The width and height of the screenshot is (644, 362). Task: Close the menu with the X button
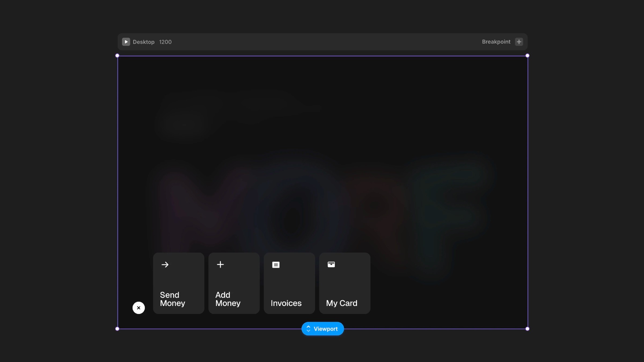pos(139,308)
